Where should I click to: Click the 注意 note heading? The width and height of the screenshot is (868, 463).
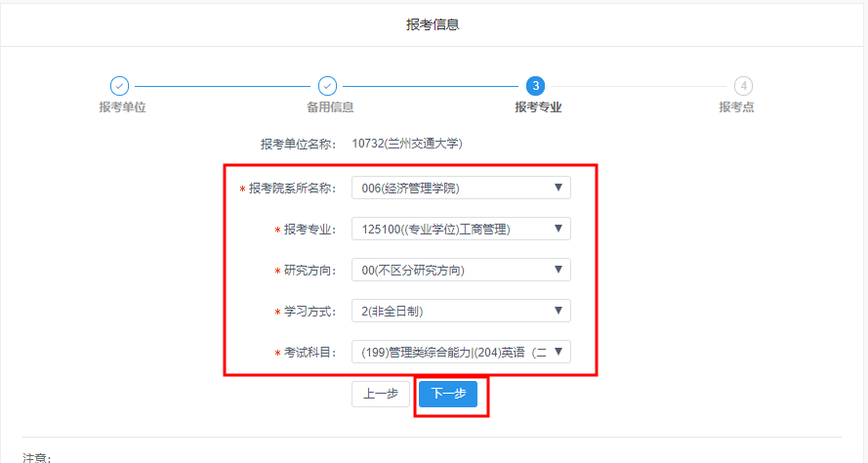tap(36, 457)
